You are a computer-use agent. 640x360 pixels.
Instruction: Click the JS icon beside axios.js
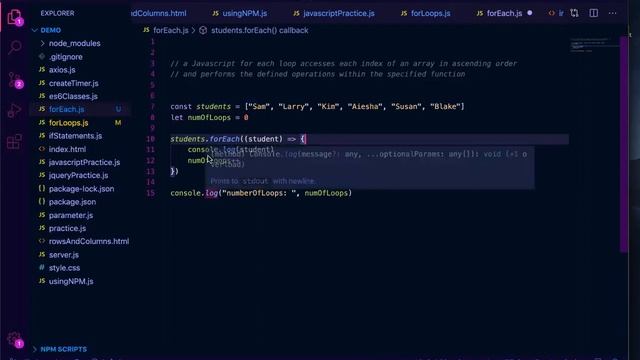42,70
